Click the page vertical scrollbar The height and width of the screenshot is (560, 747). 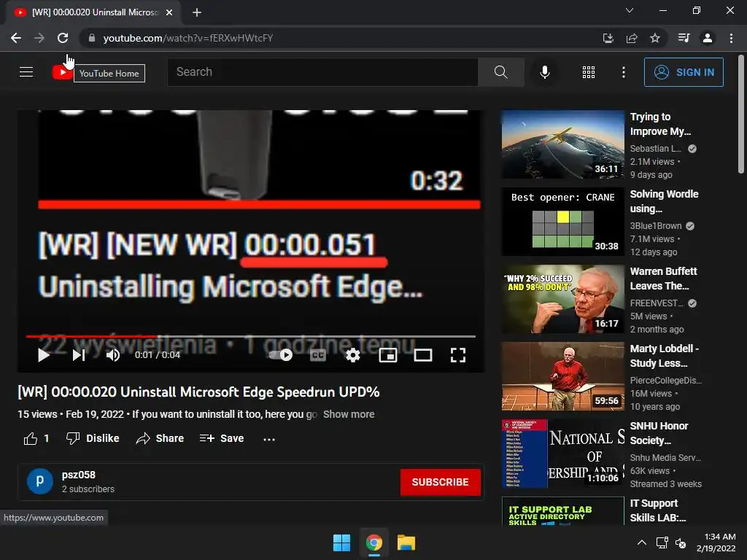click(741, 114)
